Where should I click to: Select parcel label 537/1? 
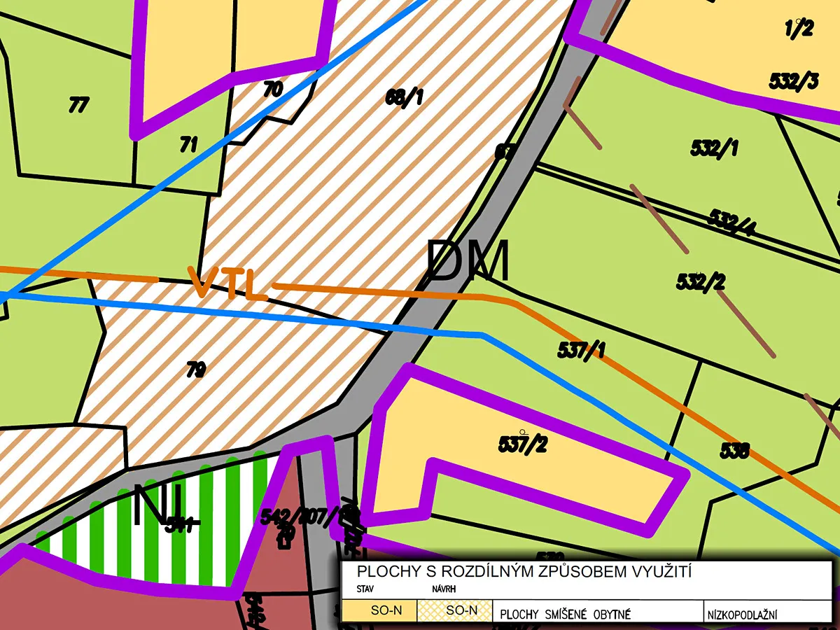point(582,350)
